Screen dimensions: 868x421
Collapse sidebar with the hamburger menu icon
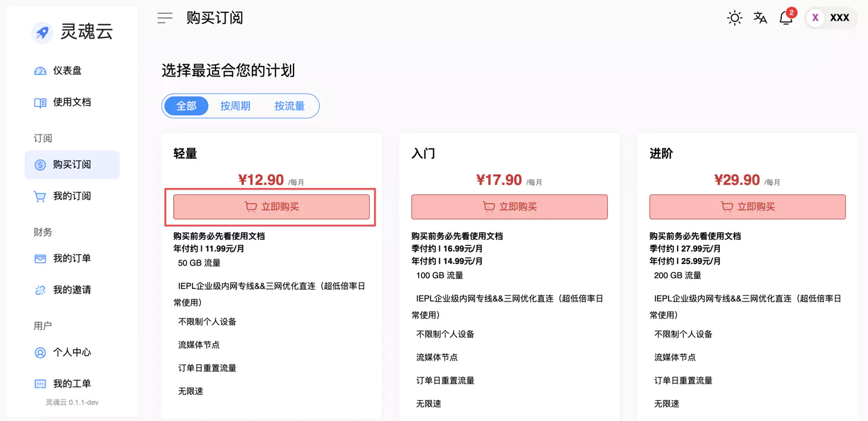coord(165,18)
